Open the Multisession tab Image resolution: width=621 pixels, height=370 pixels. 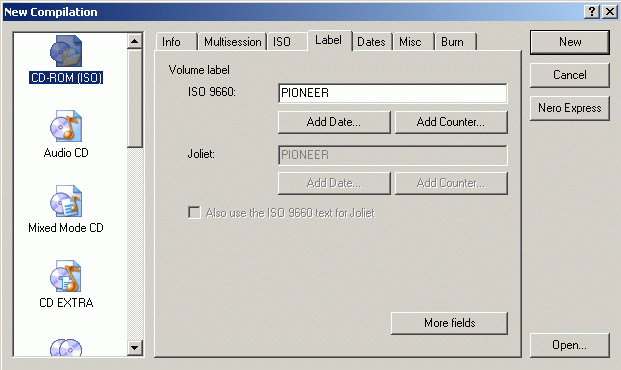pyautogui.click(x=232, y=42)
